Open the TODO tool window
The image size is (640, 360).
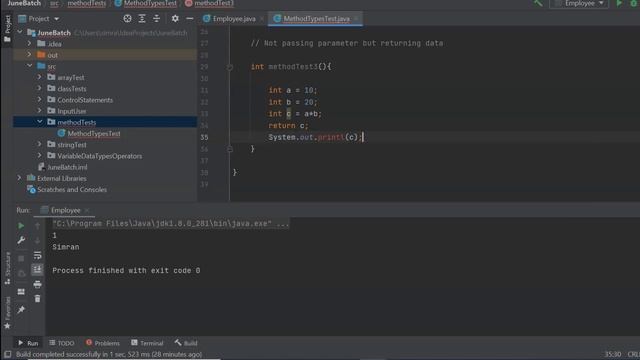62,343
